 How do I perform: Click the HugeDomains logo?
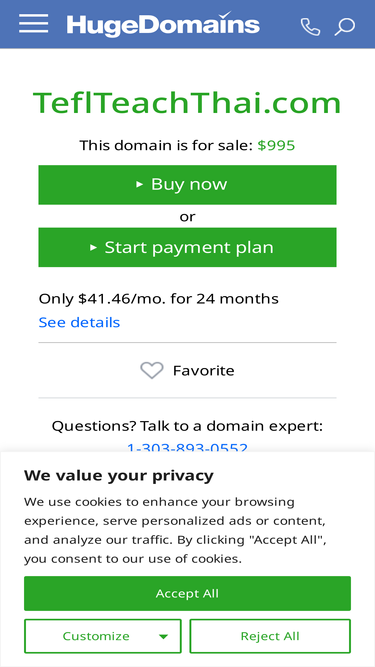coord(163,25)
